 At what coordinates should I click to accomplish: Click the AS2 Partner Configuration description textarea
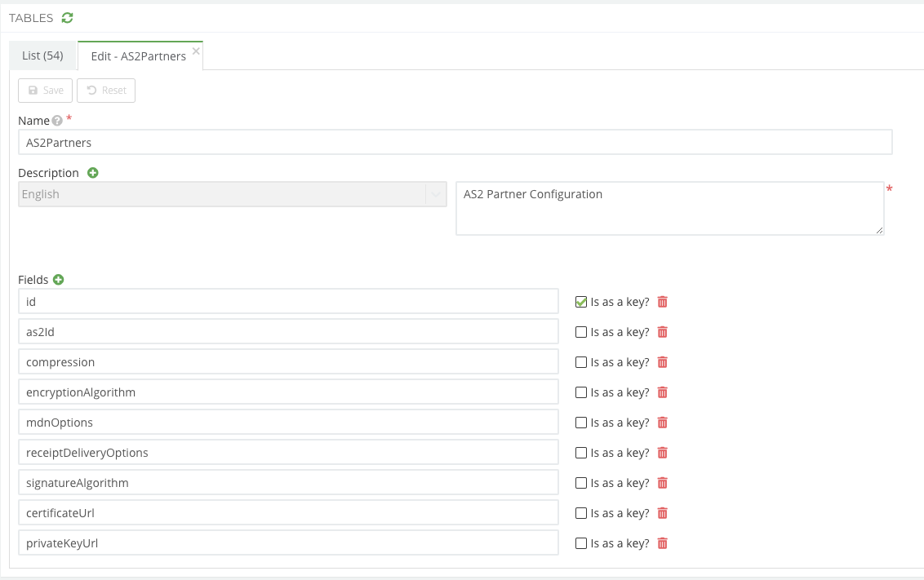click(x=669, y=208)
